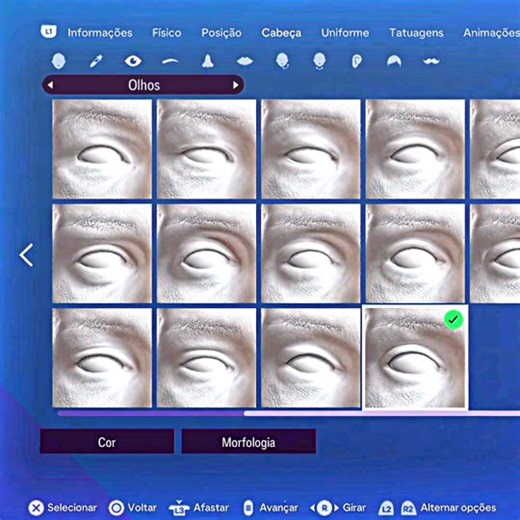The height and width of the screenshot is (520, 520).
Task: Click the Afastar hint label
Action: (x=211, y=508)
